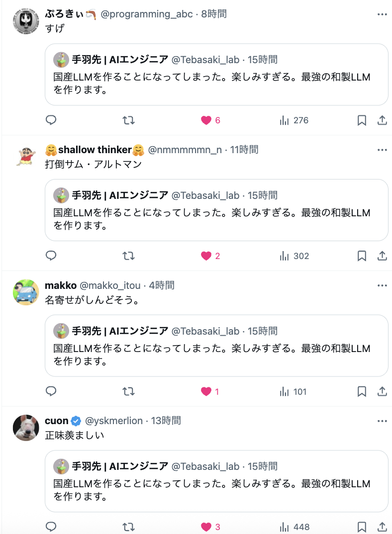Share cuon's post
This screenshot has width=392, height=534.
[382, 527]
